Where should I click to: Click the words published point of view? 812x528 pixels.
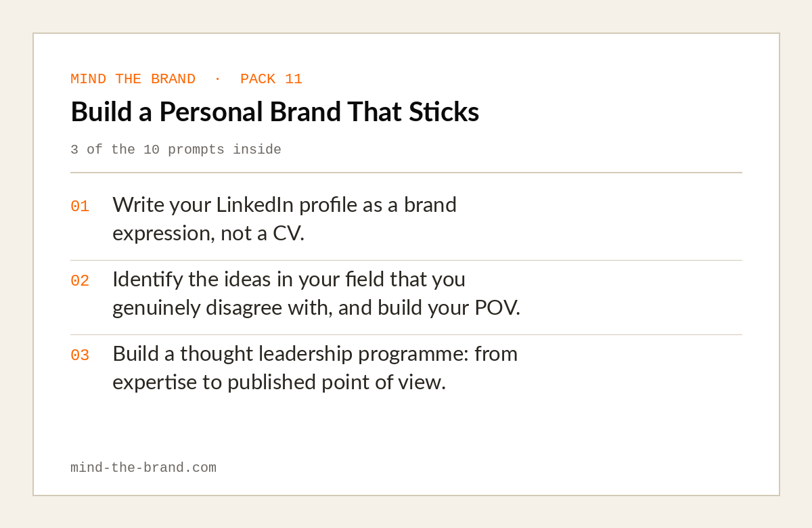click(336, 382)
